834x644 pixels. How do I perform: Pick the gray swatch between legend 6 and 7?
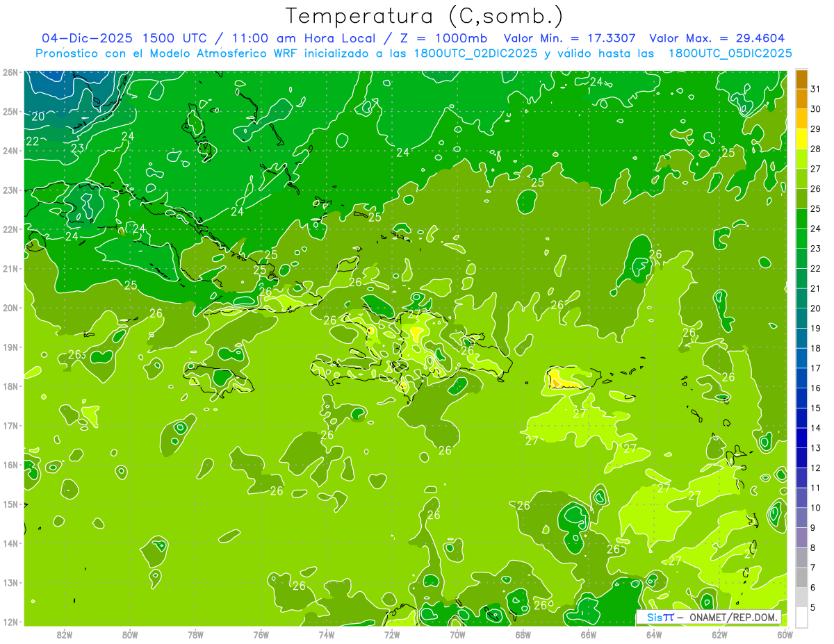[801, 577]
